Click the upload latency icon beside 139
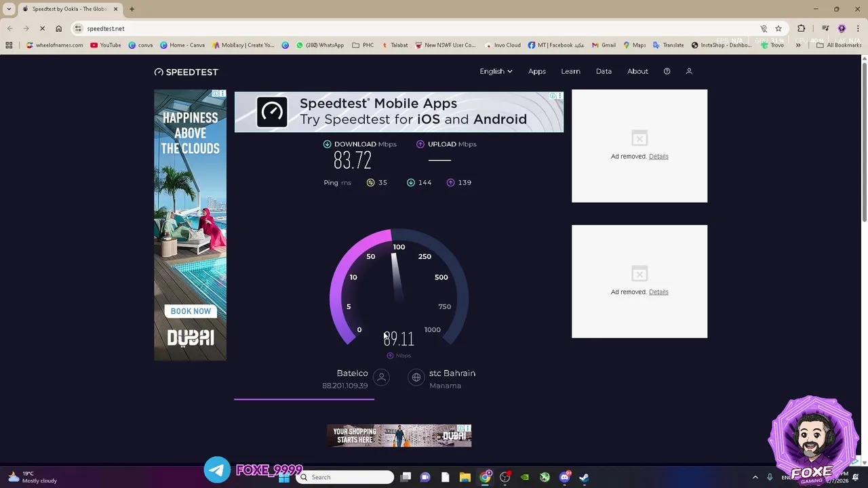868x488 pixels. coord(450,182)
